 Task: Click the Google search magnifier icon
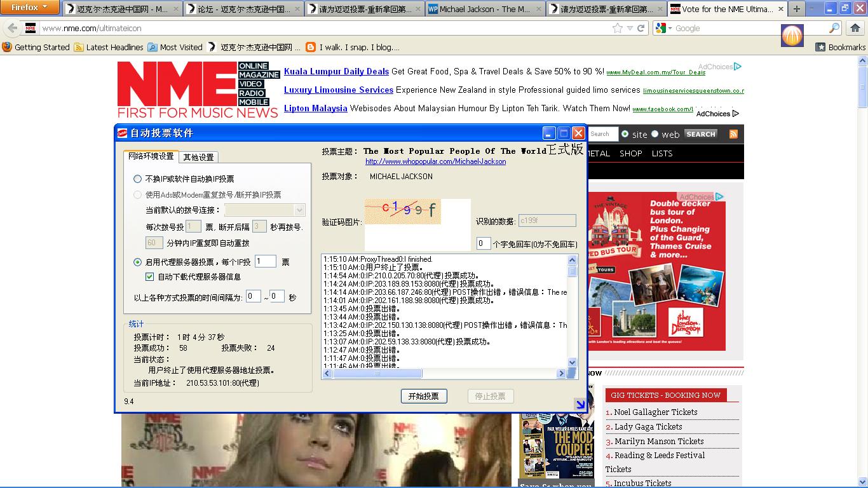coord(834,29)
